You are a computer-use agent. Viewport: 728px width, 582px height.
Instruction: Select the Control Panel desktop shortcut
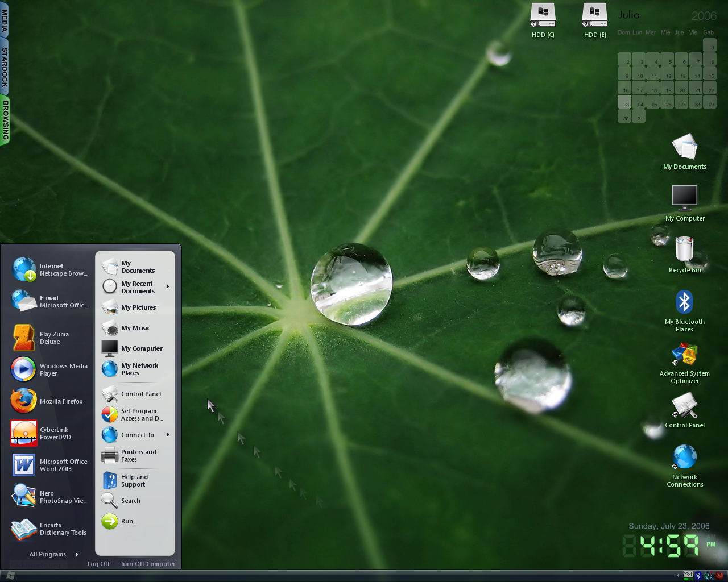pos(685,410)
